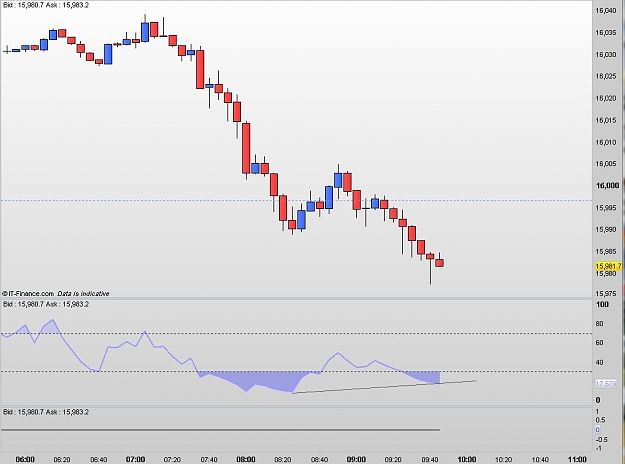Screen dimensions: 625x464
Task: Click the 10:40 time axis label
Action: 540,460
